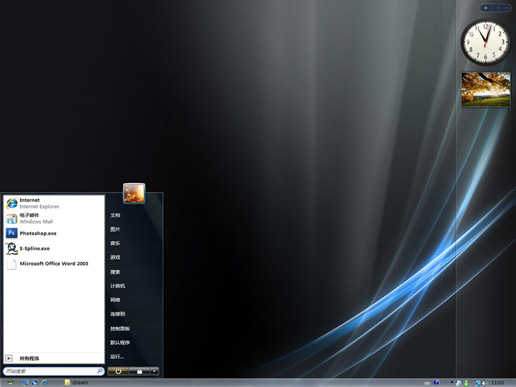Screen dimensions: 516x387
Task: Click the network status tray icon
Action: pos(478,383)
